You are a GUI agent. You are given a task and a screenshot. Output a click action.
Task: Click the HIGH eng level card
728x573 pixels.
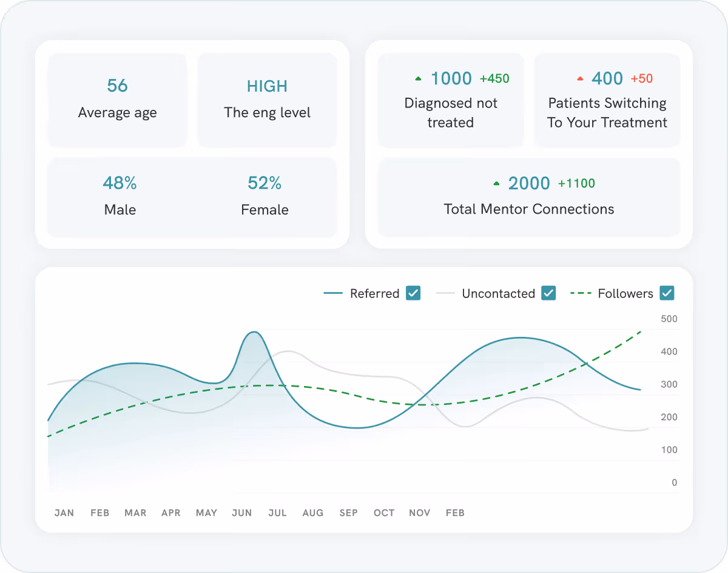pos(267,100)
